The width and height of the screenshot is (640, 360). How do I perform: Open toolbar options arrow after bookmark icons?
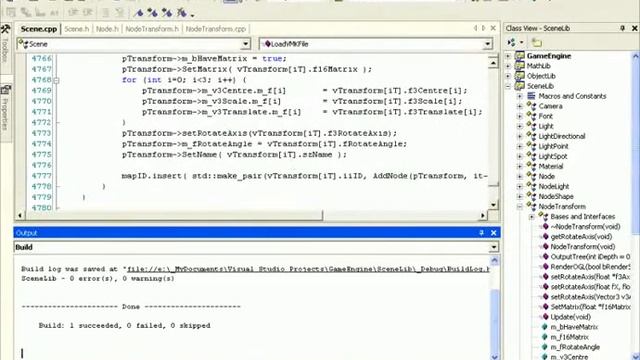pyautogui.click(x=192, y=16)
